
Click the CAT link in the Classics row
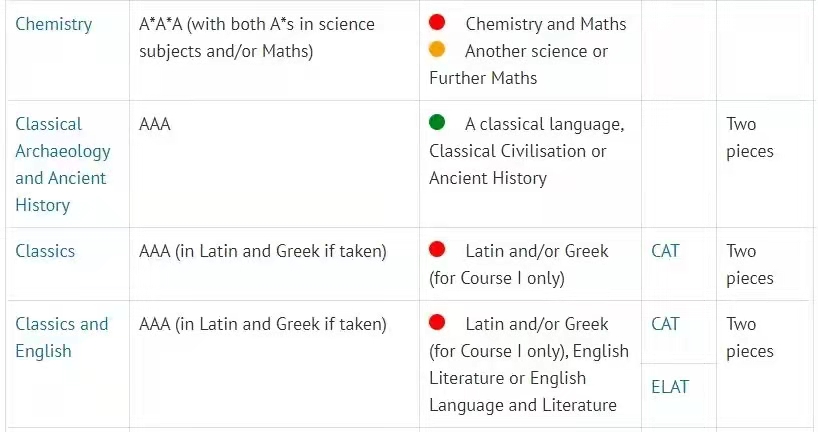[x=665, y=251]
